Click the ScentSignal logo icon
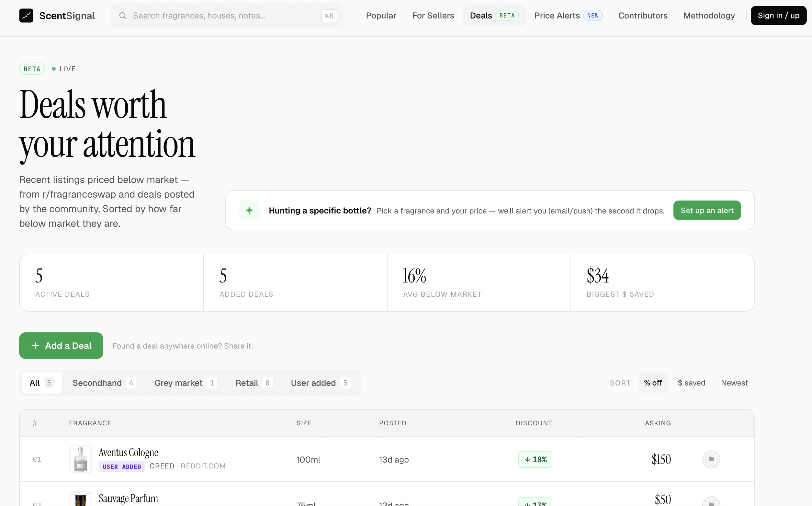This screenshot has height=506, width=812. tap(26, 16)
